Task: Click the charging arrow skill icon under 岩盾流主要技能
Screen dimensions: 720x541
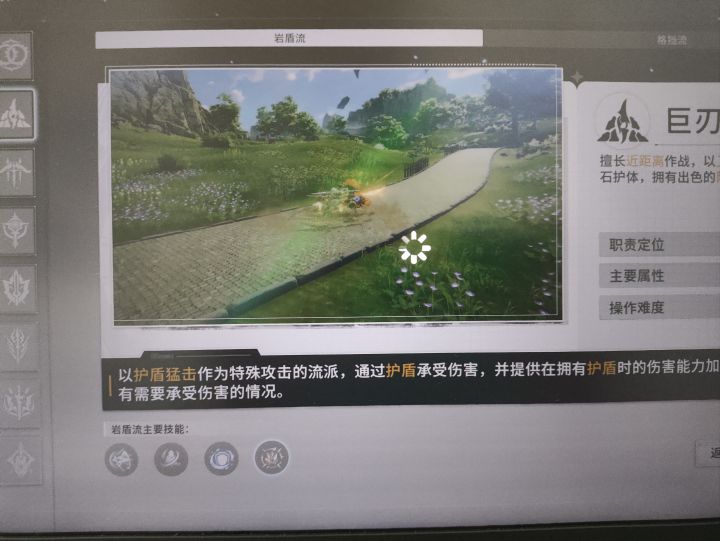Action: pos(121,459)
